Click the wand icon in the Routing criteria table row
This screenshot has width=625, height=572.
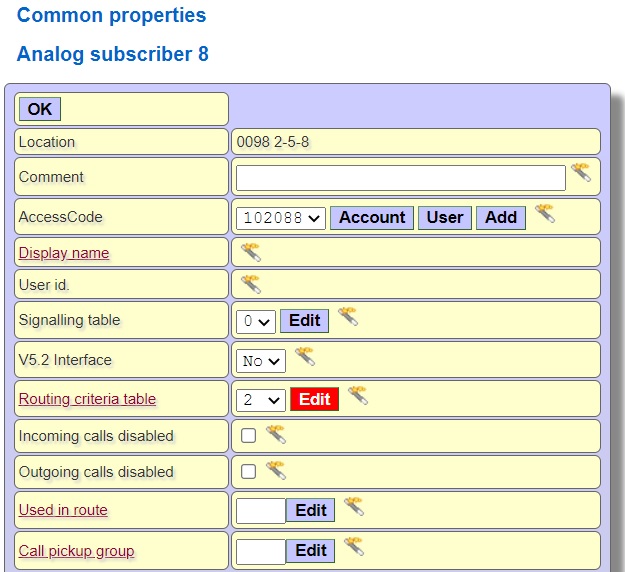point(357,395)
